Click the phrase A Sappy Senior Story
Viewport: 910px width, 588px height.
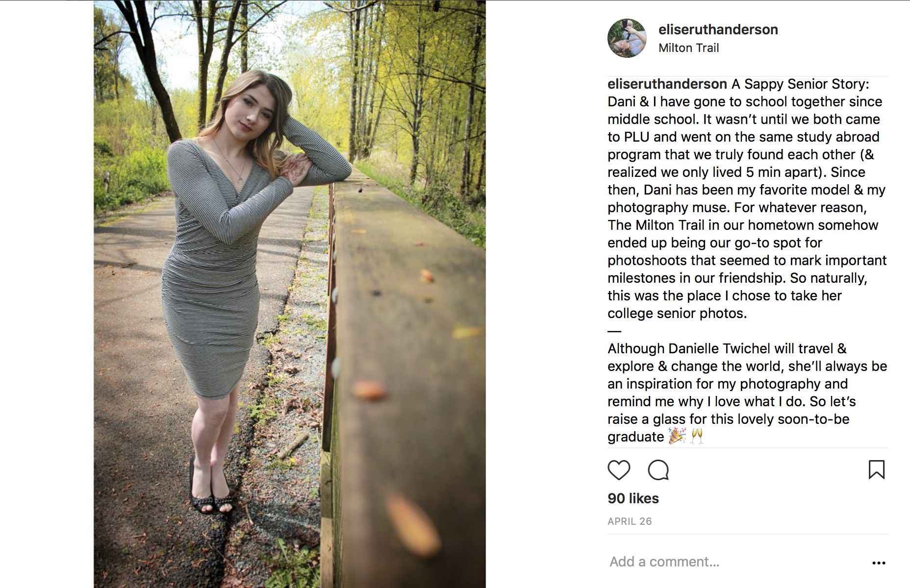(x=800, y=84)
